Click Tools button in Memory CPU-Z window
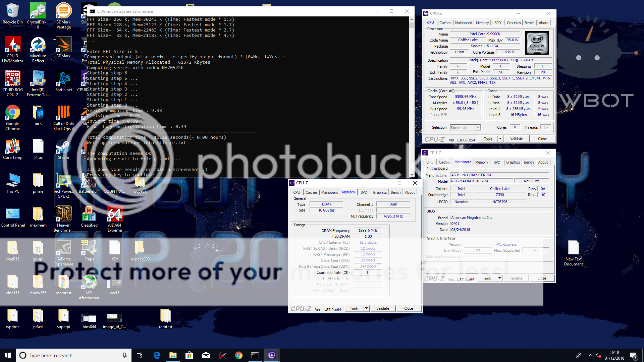Screen dimensions: 644x362 [x=354, y=308]
